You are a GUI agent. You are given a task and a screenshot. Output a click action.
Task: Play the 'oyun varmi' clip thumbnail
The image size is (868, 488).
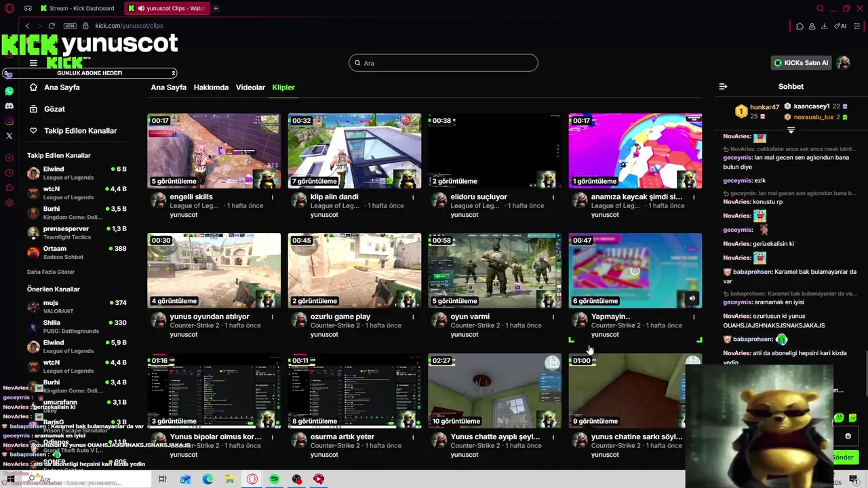[x=495, y=271]
